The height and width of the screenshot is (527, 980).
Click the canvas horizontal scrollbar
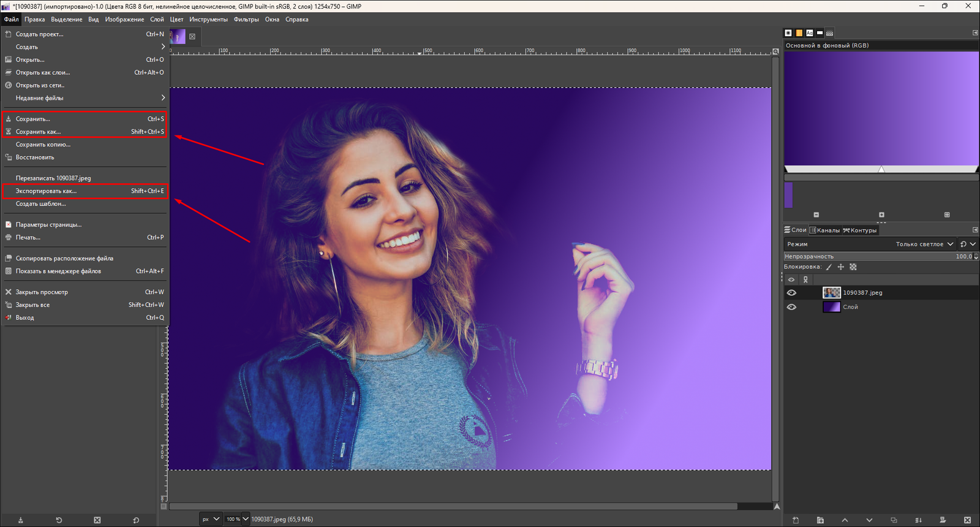point(453,507)
